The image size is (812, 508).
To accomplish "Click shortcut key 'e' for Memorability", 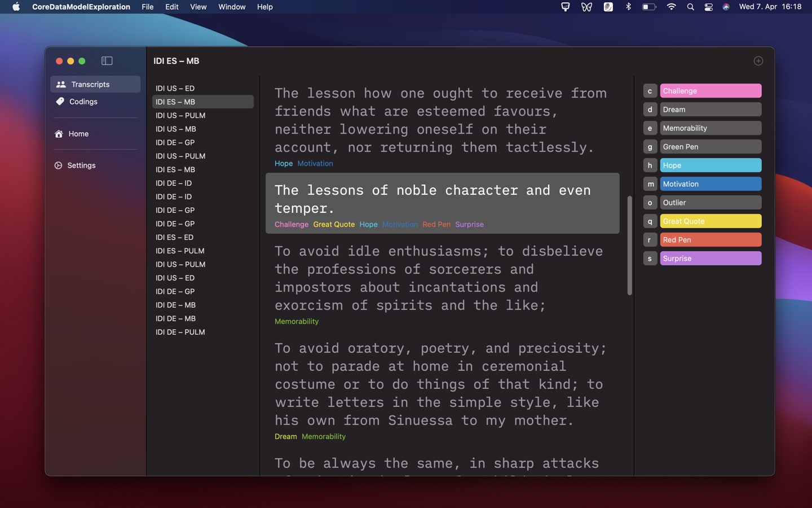I will (x=650, y=128).
